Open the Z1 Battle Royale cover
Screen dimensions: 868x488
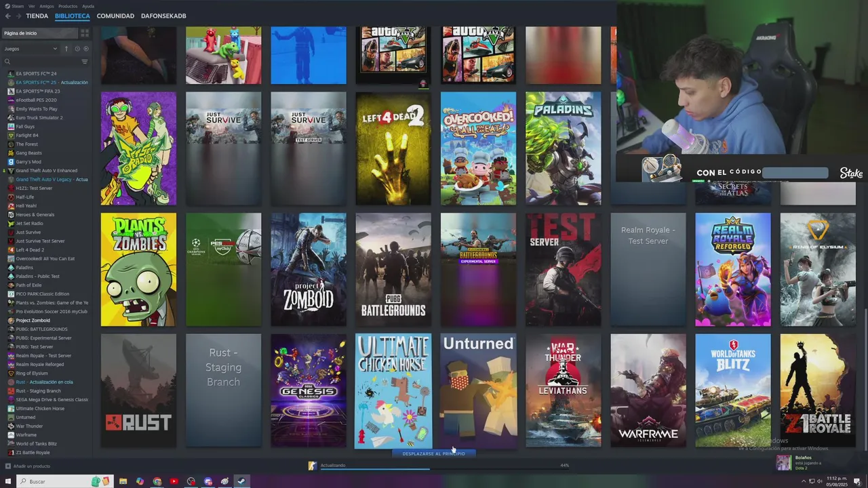(818, 390)
